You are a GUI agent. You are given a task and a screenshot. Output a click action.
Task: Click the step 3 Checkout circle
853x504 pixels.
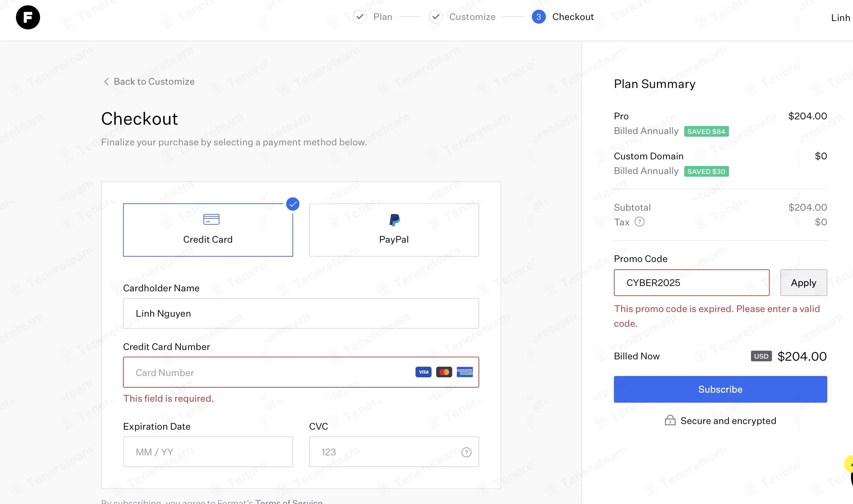click(539, 17)
